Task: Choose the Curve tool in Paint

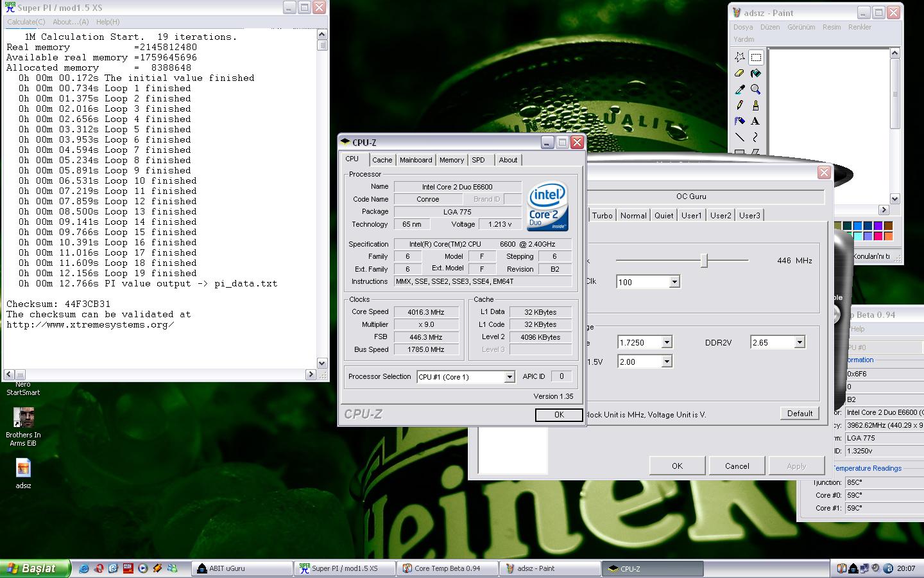Action: tap(756, 137)
